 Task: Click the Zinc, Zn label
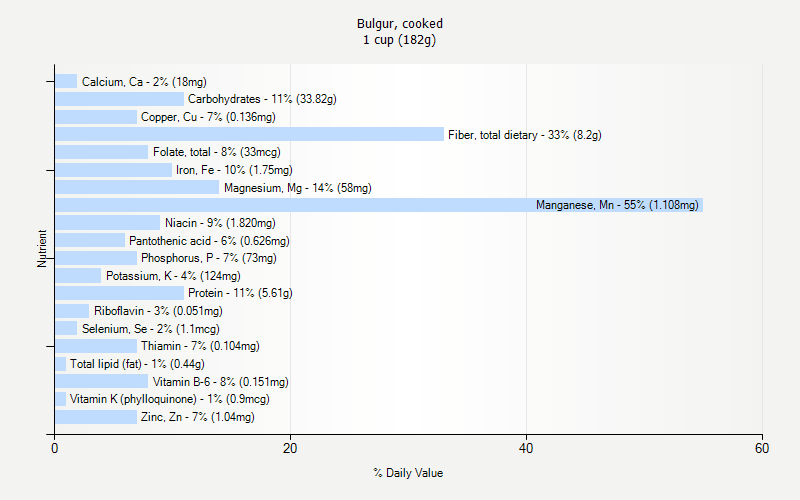click(197, 417)
